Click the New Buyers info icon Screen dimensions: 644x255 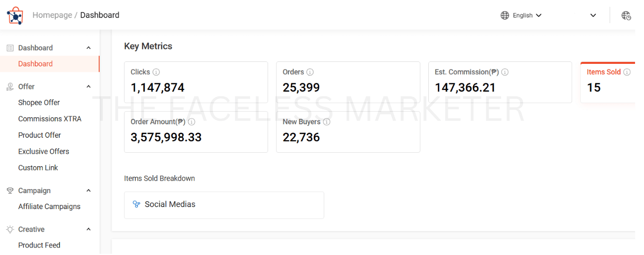coord(327,122)
